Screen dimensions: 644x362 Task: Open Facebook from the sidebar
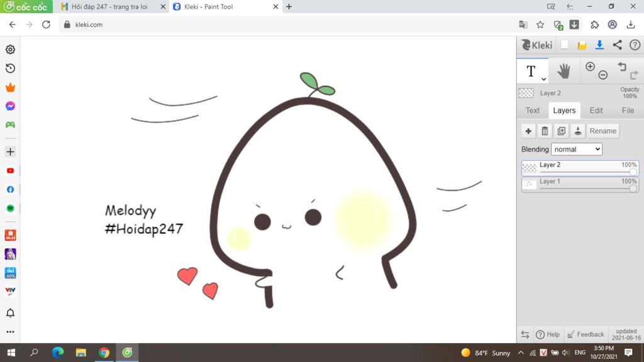pyautogui.click(x=10, y=190)
